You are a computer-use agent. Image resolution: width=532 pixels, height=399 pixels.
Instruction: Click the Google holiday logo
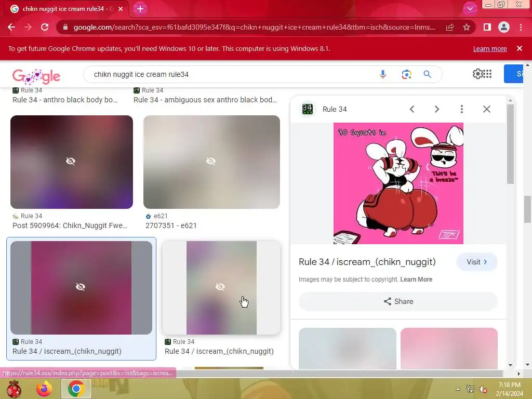(x=36, y=76)
